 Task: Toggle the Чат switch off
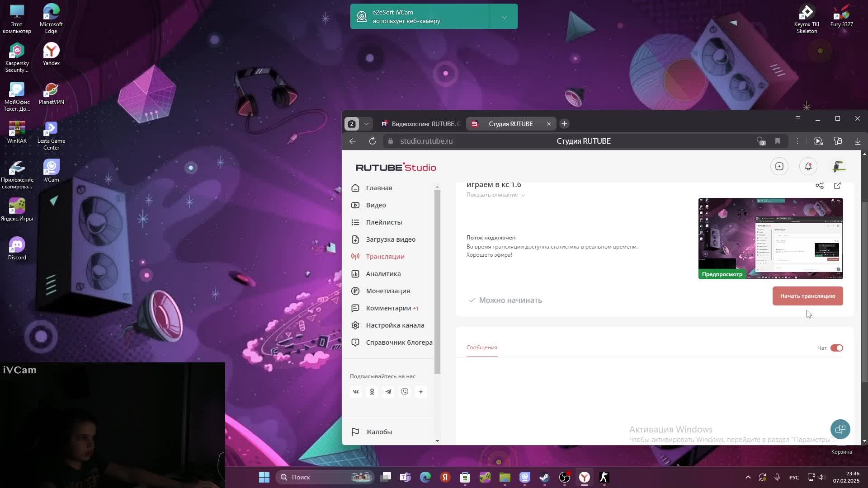836,348
